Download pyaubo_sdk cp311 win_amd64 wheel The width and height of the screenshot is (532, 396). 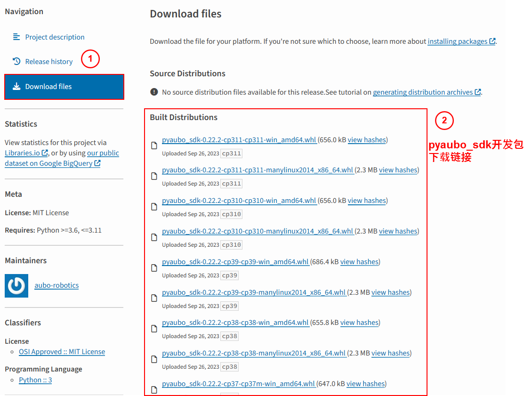point(239,140)
